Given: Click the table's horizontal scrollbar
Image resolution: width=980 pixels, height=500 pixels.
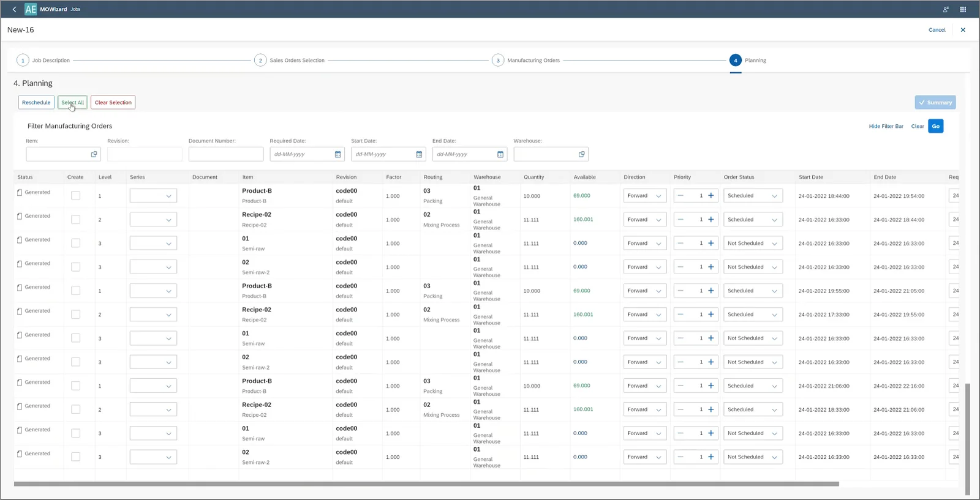Looking at the screenshot, I should (x=426, y=483).
